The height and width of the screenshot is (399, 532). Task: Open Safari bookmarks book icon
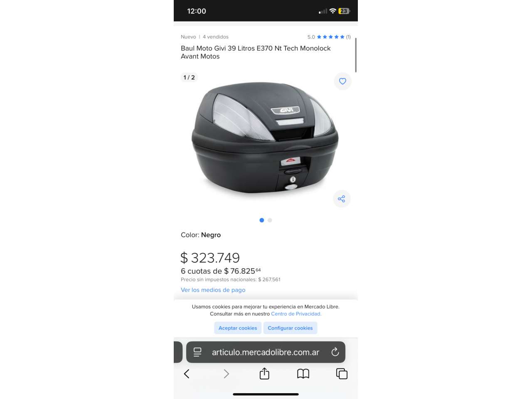coord(303,374)
